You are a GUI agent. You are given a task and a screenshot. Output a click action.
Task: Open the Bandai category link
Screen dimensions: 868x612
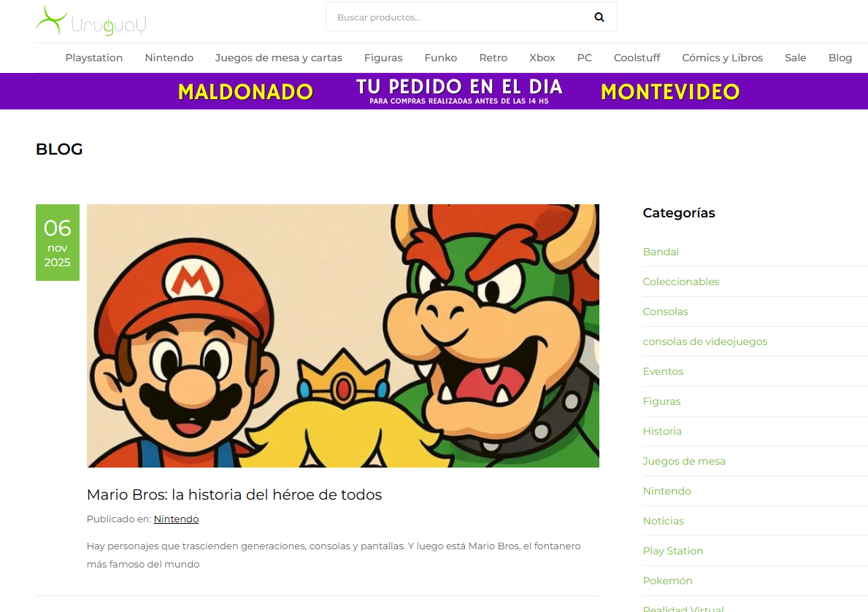pos(661,251)
